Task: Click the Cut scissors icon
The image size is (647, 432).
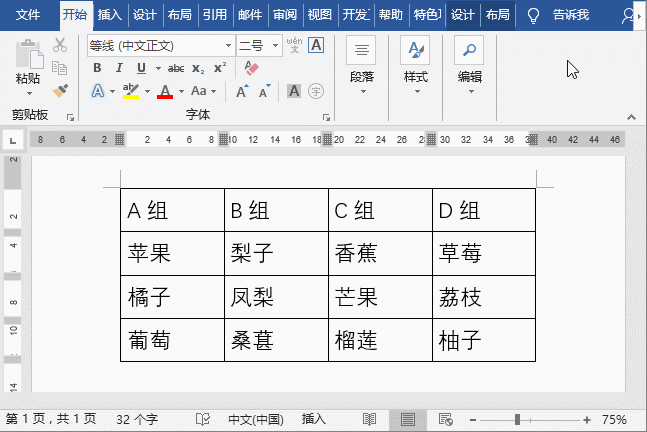Action: pos(60,45)
